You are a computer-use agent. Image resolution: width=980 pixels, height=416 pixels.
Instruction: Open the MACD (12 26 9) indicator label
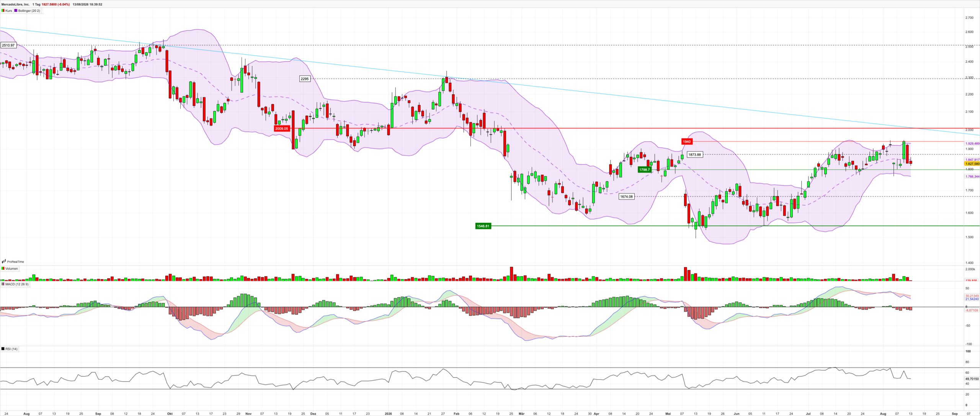(x=17, y=284)
